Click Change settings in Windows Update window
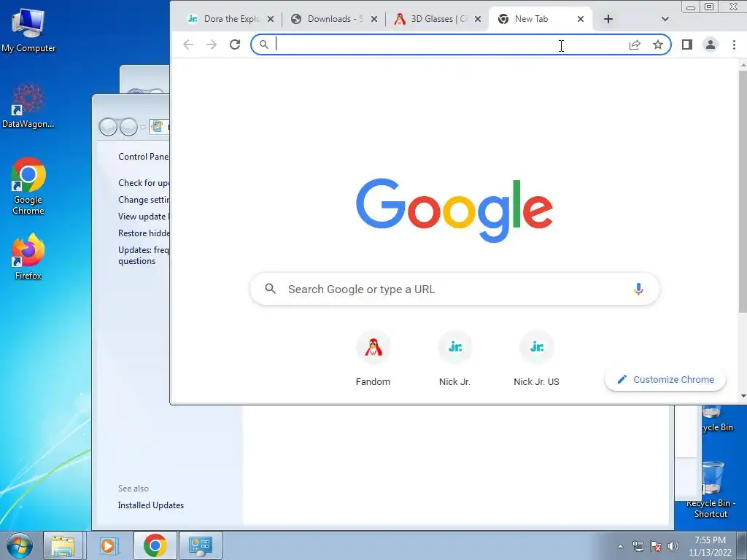 pyautogui.click(x=144, y=200)
